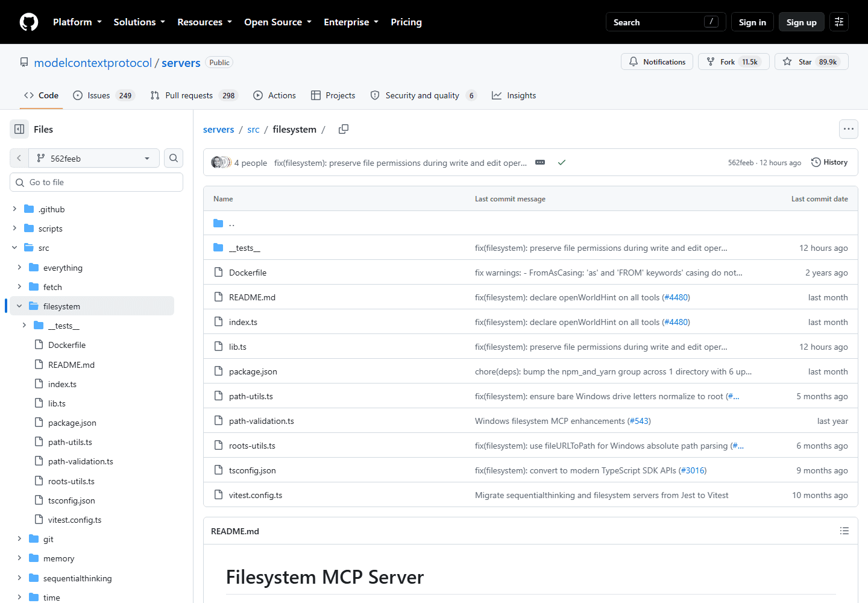Expand the __tests__ folder chevron in tree

pos(24,325)
